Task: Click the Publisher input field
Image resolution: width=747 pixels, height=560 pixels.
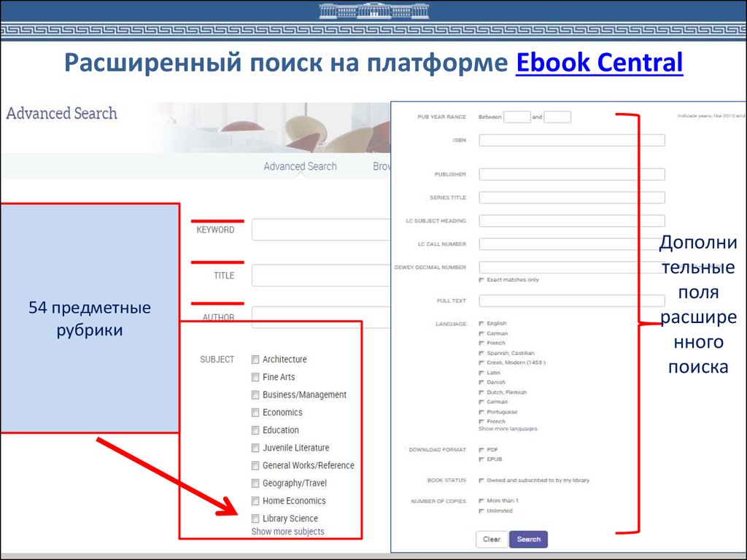Action: pos(572,174)
